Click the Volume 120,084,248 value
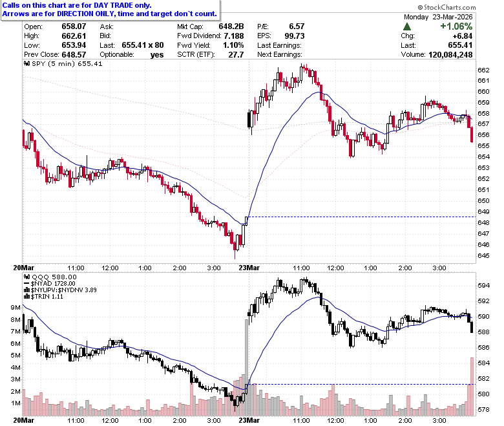The height and width of the screenshot is (426, 504). [450, 55]
